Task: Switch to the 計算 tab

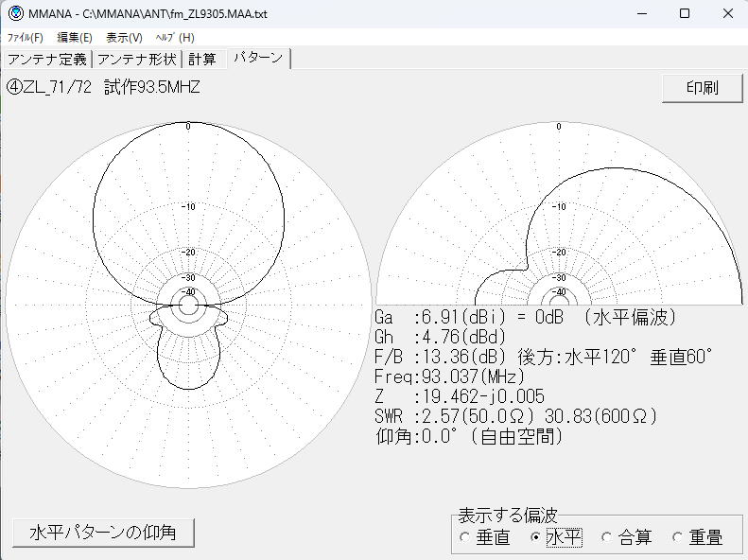Action: (201, 59)
